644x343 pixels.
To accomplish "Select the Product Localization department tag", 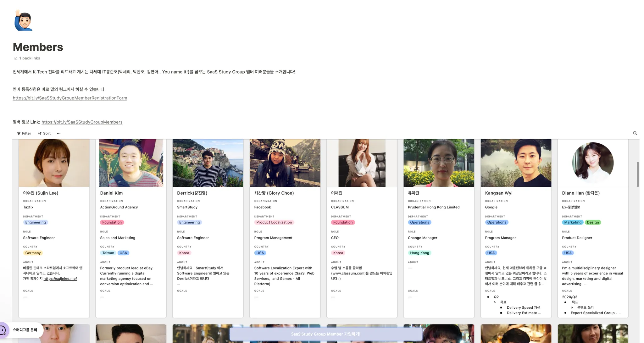I will pos(274,222).
